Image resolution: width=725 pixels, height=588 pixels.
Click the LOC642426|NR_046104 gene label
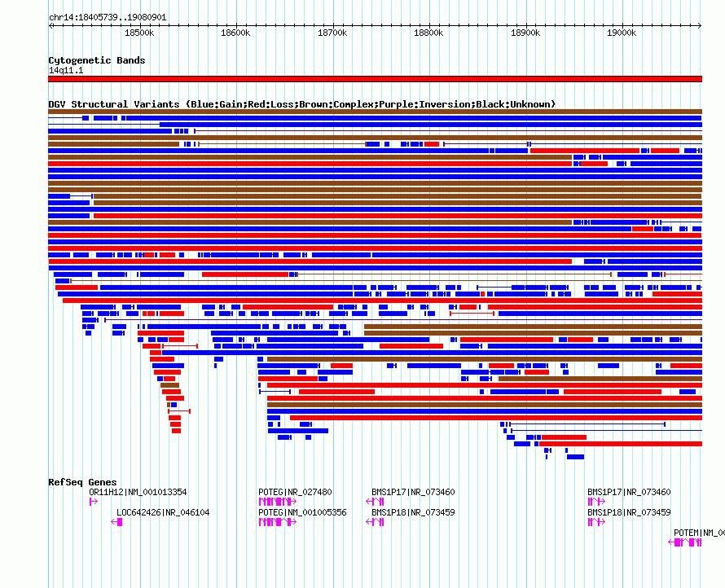click(163, 512)
